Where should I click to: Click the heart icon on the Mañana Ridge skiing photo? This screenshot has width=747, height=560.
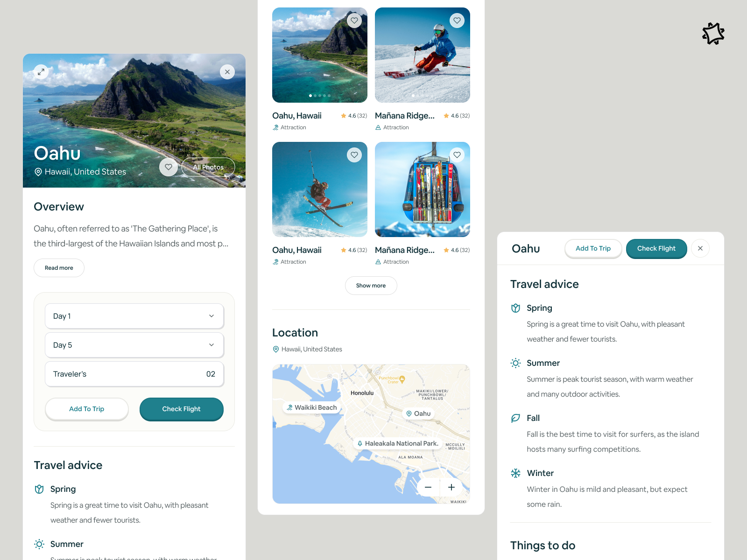457,21
